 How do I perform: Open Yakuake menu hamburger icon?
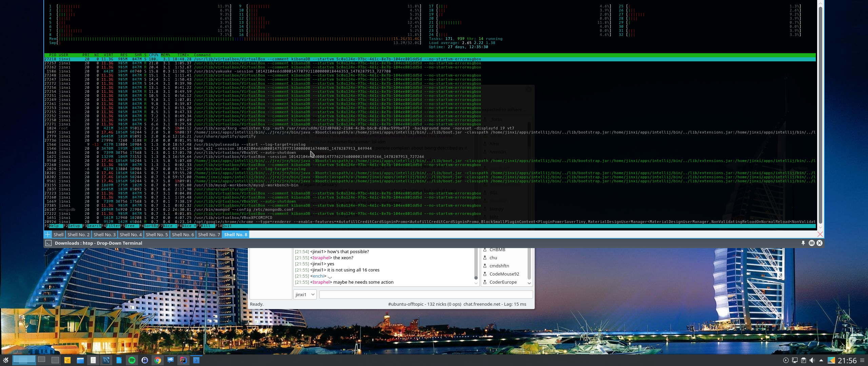pyautogui.click(x=811, y=243)
